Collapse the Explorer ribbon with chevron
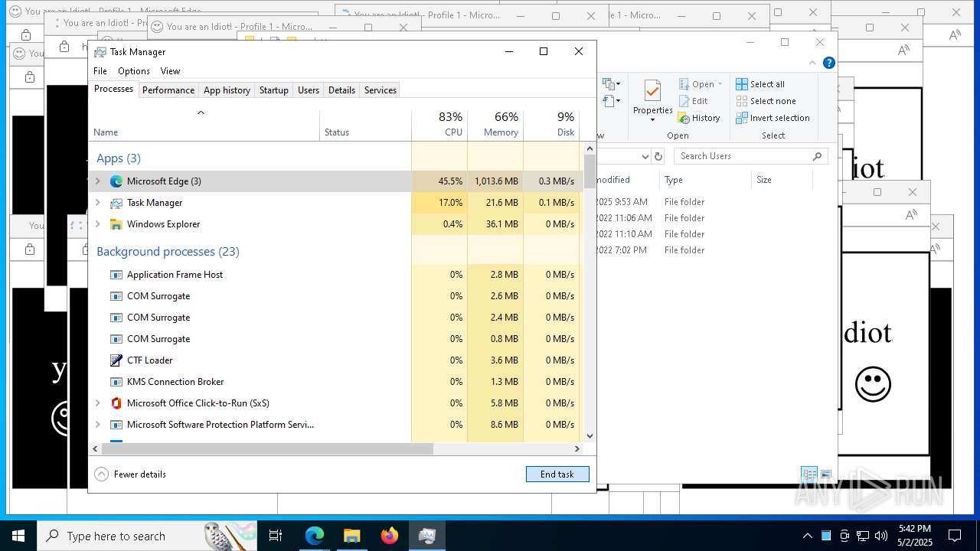The height and width of the screenshot is (551, 980). point(812,63)
